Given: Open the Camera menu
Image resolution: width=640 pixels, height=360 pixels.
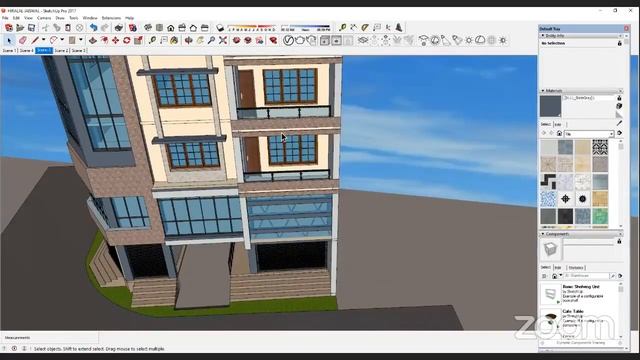Looking at the screenshot, I should (x=44, y=18).
